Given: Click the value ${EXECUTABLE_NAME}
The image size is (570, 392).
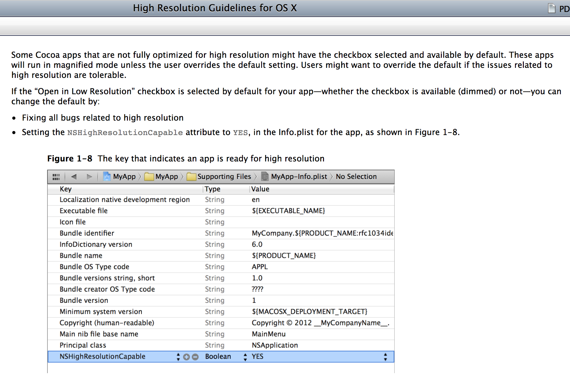Looking at the screenshot, I should [x=288, y=211].
